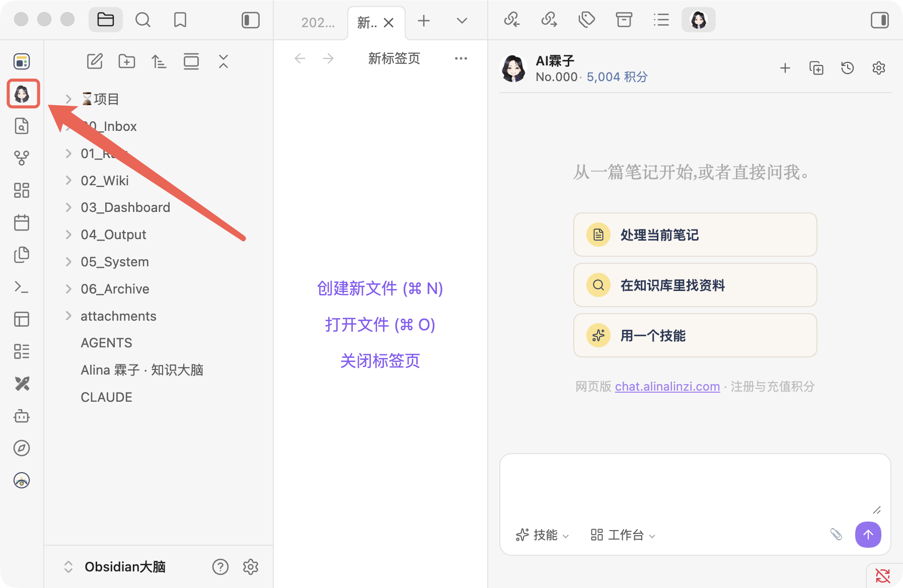
Task: Open the calendar daily note ribbon icon
Action: [22, 223]
